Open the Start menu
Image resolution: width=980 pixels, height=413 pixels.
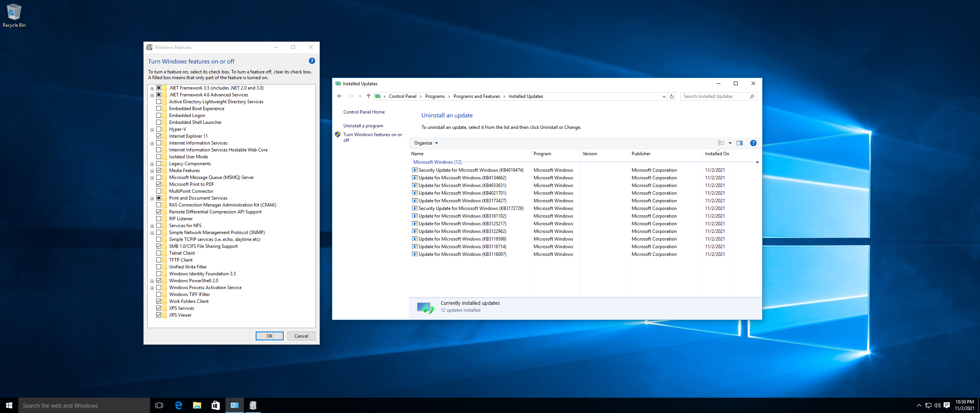[x=9, y=405]
